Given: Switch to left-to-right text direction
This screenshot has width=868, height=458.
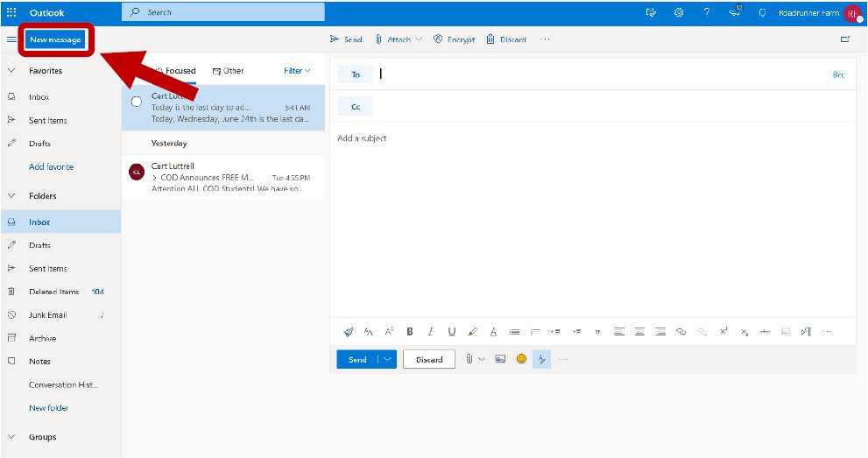Looking at the screenshot, I should pos(806,332).
